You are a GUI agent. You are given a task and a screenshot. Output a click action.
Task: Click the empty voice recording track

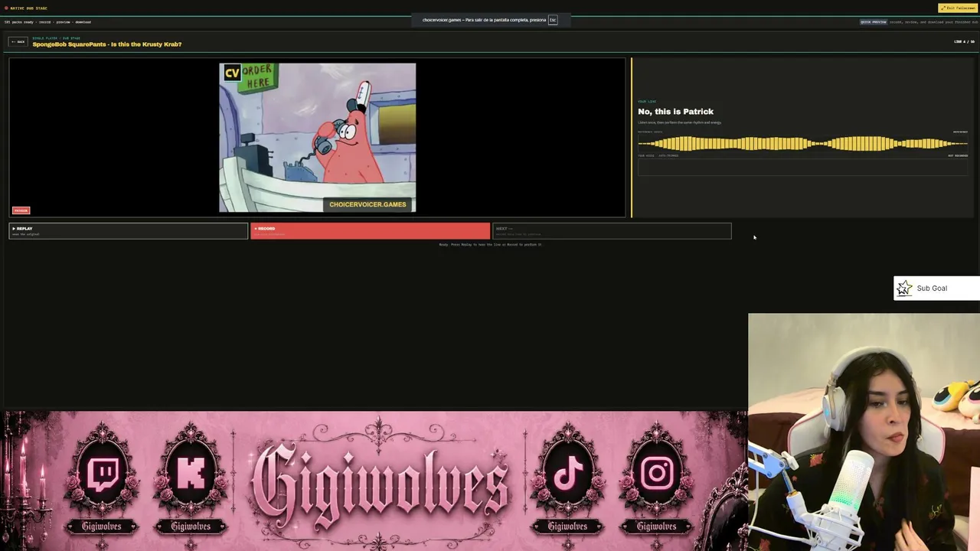coord(802,167)
